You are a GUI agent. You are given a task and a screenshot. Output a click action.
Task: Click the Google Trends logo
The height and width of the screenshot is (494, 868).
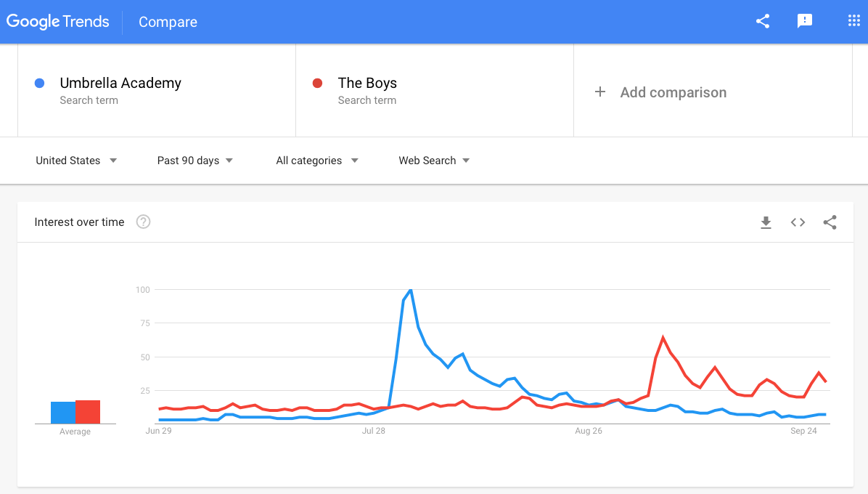(58, 21)
